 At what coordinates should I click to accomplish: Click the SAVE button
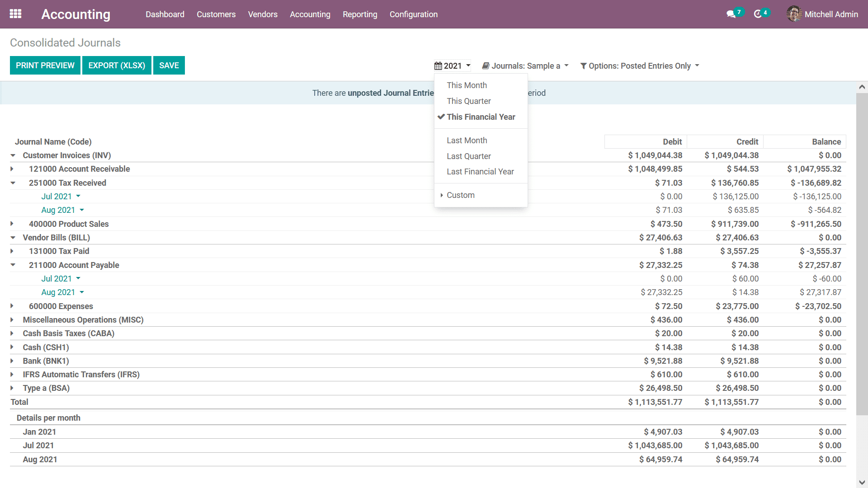point(169,66)
